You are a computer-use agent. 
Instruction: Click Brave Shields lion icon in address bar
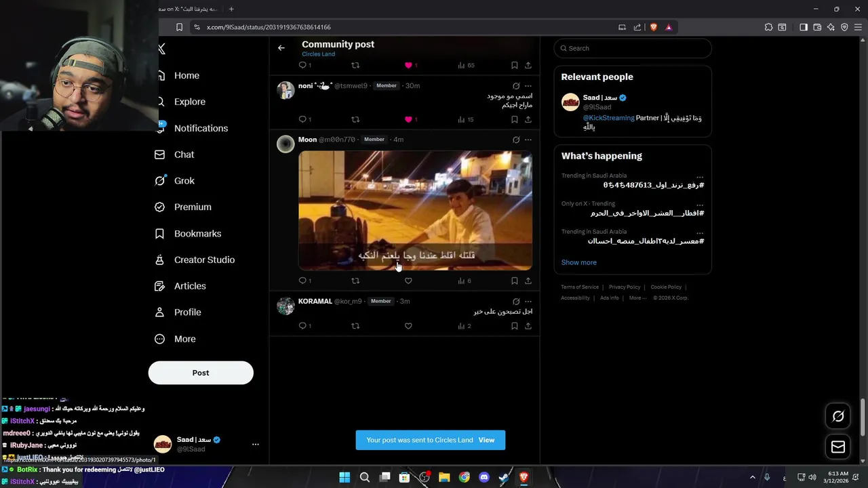[654, 27]
